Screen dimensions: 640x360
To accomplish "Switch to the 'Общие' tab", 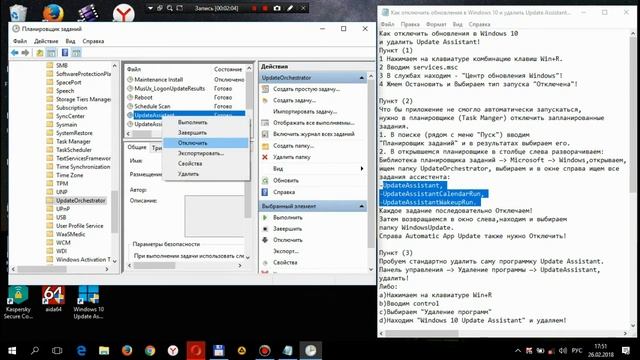I will pos(137,147).
